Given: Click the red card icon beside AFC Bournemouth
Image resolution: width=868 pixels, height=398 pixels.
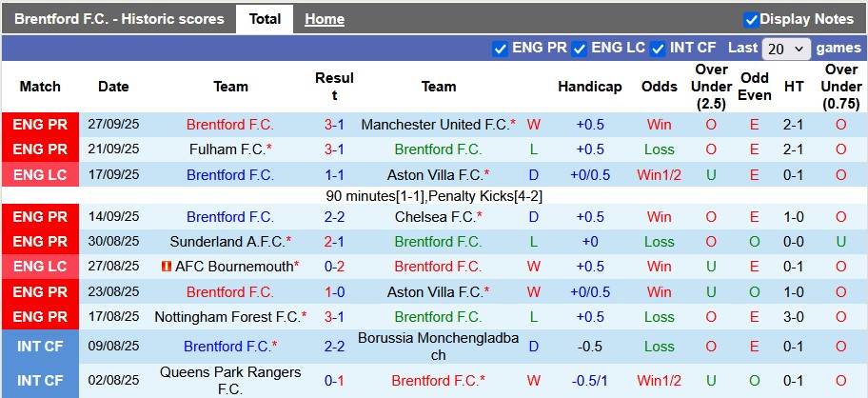Looking at the screenshot, I should [166, 267].
